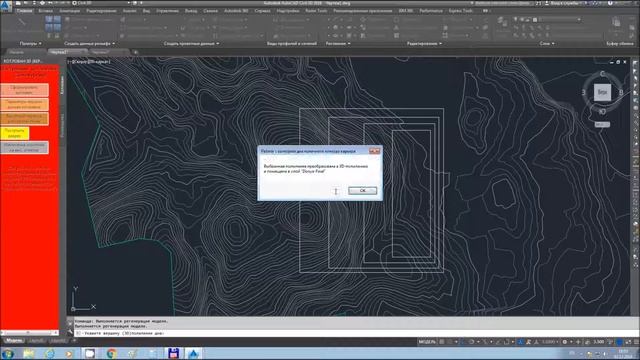Toggle polar tracking in status bar

[x=471, y=342]
